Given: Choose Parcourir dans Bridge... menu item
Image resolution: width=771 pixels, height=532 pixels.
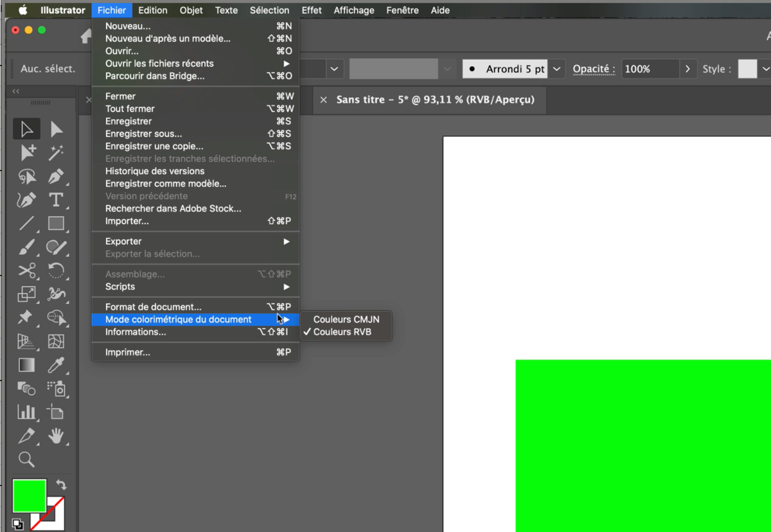Looking at the screenshot, I should click(195, 76).
